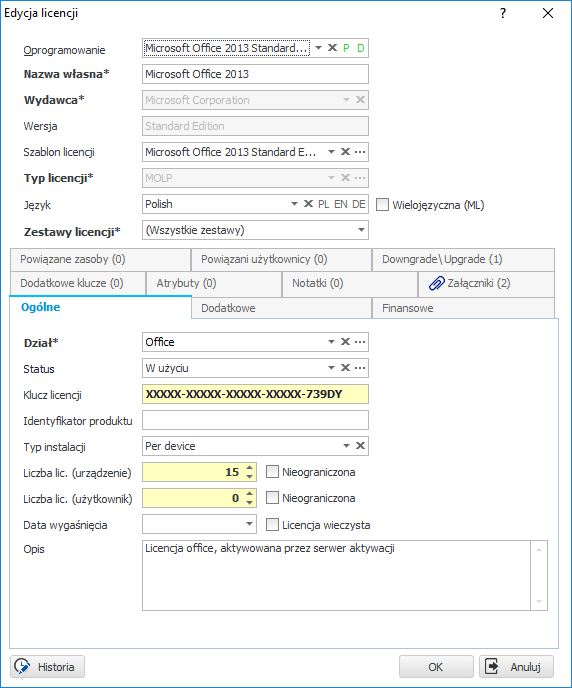Image resolution: width=572 pixels, height=688 pixels.
Task: Click inside the Opis text area
Action: tap(336, 575)
